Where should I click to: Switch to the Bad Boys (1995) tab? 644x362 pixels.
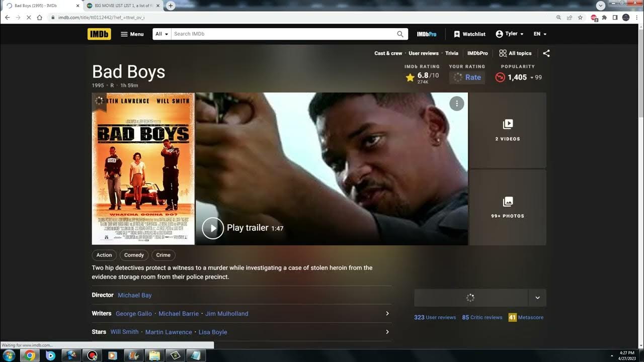coord(40,6)
